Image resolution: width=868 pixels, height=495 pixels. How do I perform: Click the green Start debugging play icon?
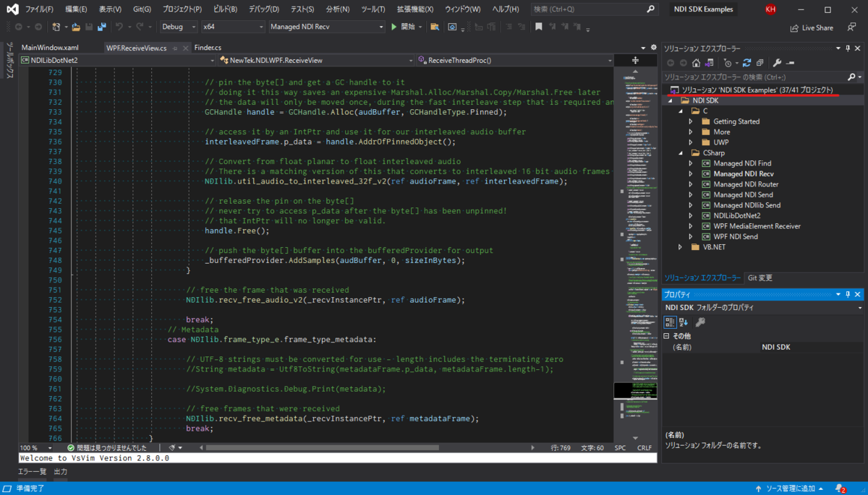tap(393, 27)
